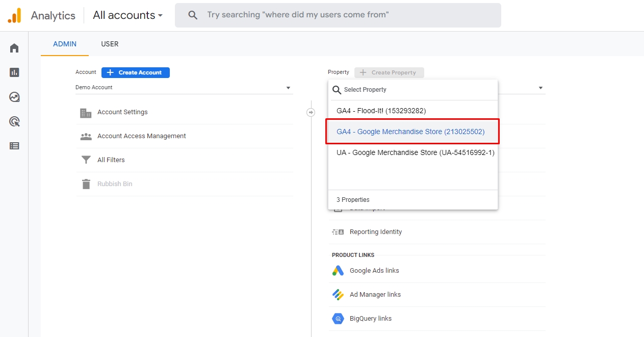Viewport: 644px width, 337px height.
Task: Open the Explore sidebar icon
Action: click(14, 97)
